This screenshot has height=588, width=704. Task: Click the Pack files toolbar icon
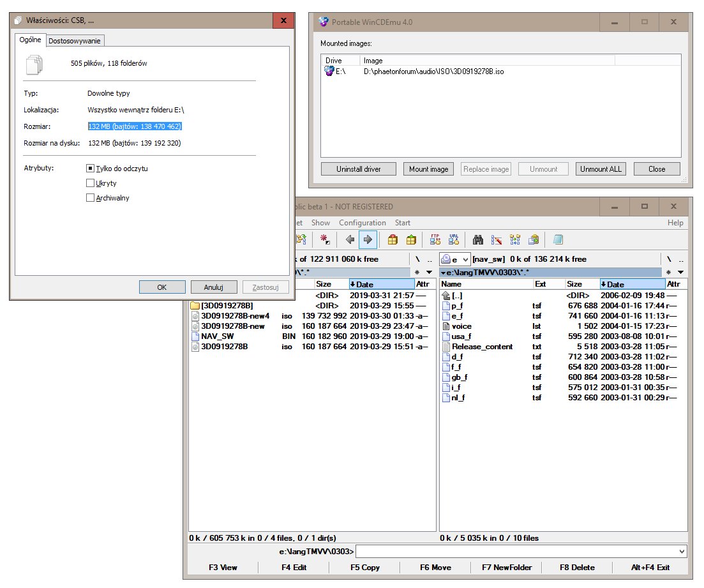coord(393,239)
